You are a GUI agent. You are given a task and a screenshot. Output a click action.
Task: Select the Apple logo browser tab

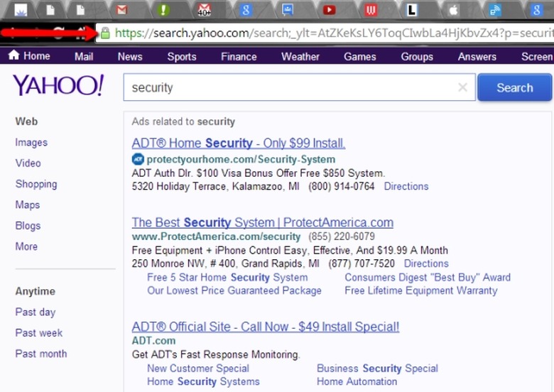click(452, 10)
